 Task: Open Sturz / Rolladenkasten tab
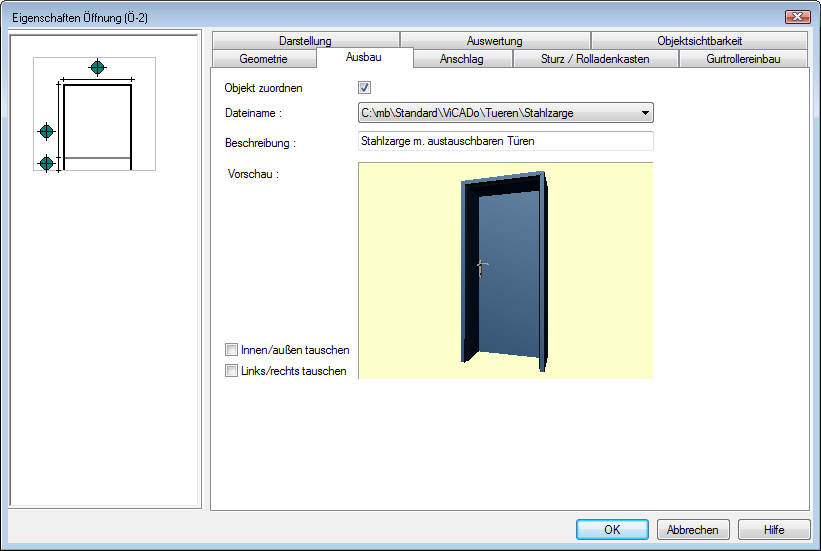pyautogui.click(x=595, y=59)
